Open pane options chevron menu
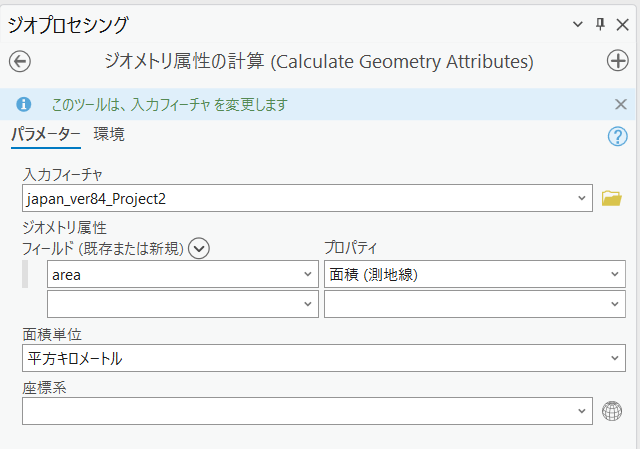The height and width of the screenshot is (449, 640). 577,24
